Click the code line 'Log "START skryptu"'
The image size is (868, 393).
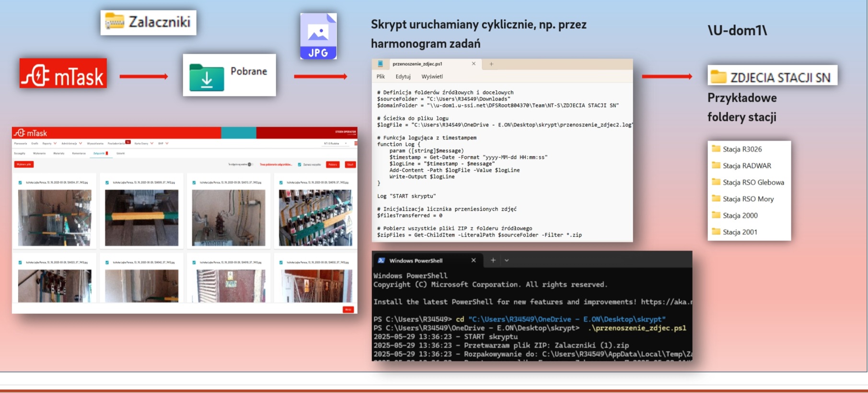click(x=406, y=196)
